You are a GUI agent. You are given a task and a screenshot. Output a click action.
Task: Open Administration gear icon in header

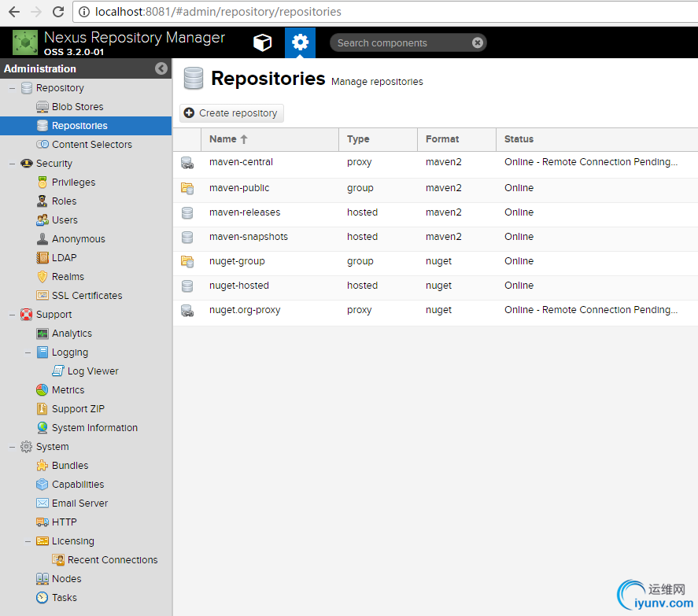pos(300,42)
